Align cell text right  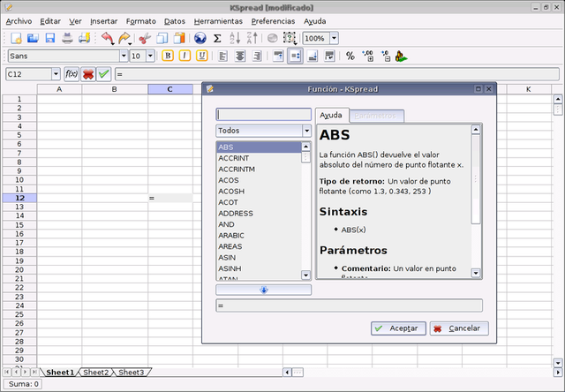tap(257, 57)
